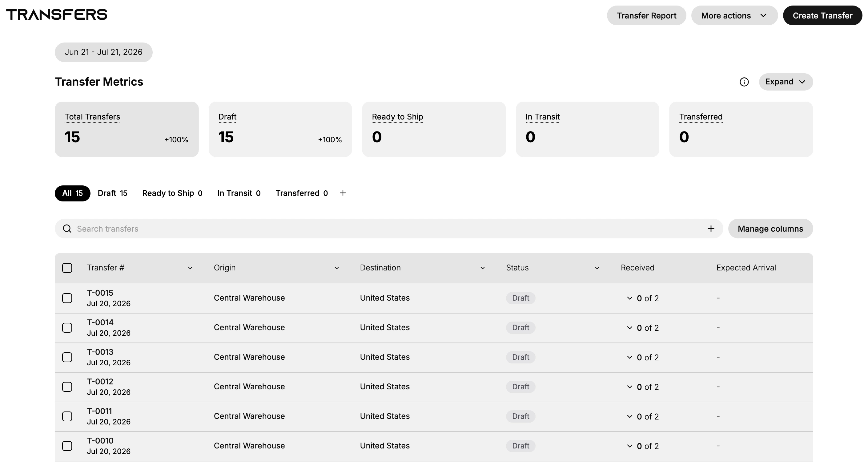Switch to the In Transit tab
The width and height of the screenshot is (868, 462).
tap(239, 193)
